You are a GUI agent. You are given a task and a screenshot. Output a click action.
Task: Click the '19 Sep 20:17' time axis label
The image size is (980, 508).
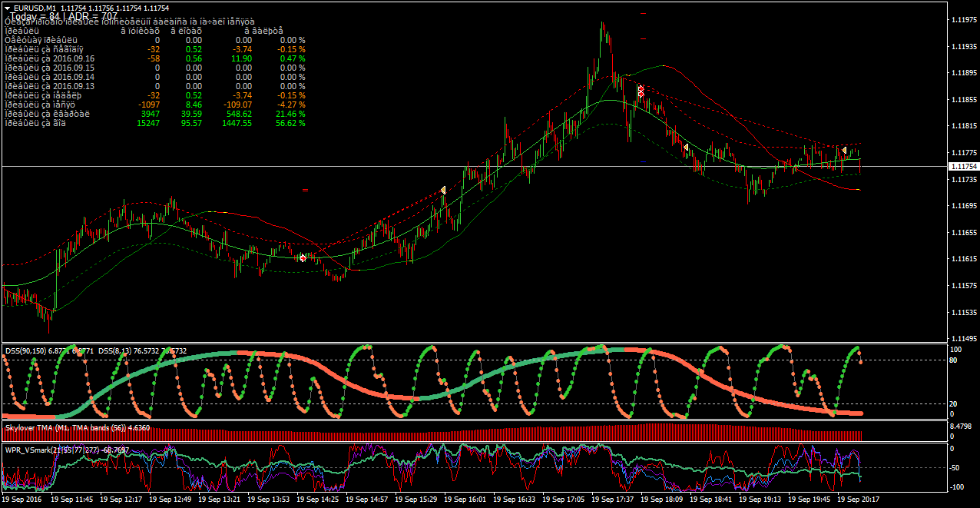click(858, 500)
